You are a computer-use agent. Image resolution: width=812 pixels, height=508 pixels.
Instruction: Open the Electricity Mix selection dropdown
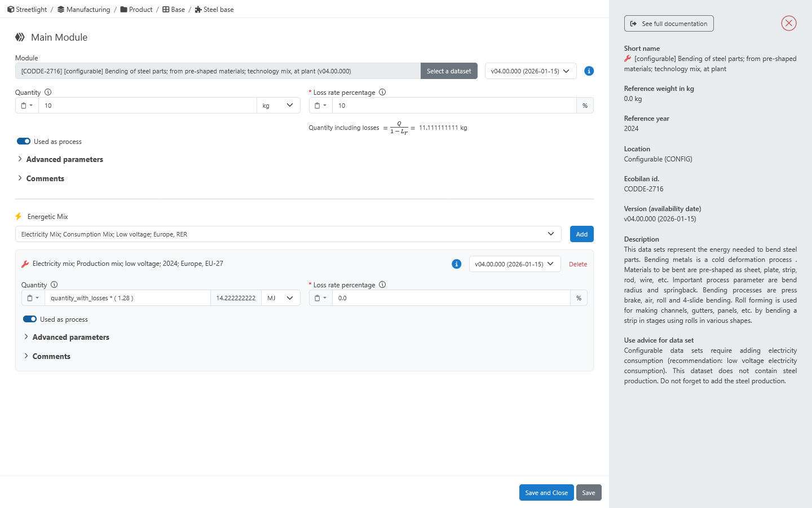288,234
